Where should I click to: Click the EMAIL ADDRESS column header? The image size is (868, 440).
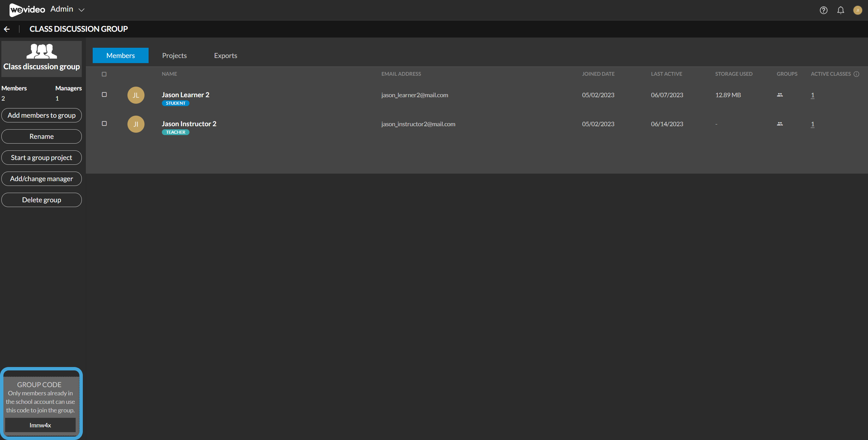401,74
